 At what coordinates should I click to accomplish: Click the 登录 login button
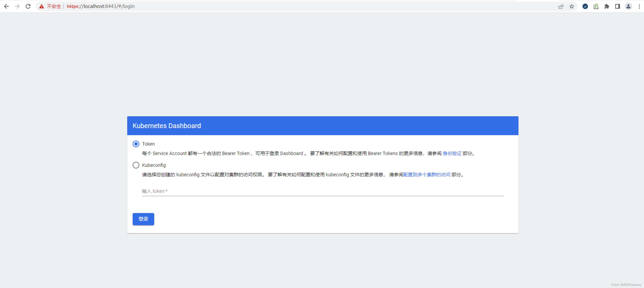coord(143,219)
